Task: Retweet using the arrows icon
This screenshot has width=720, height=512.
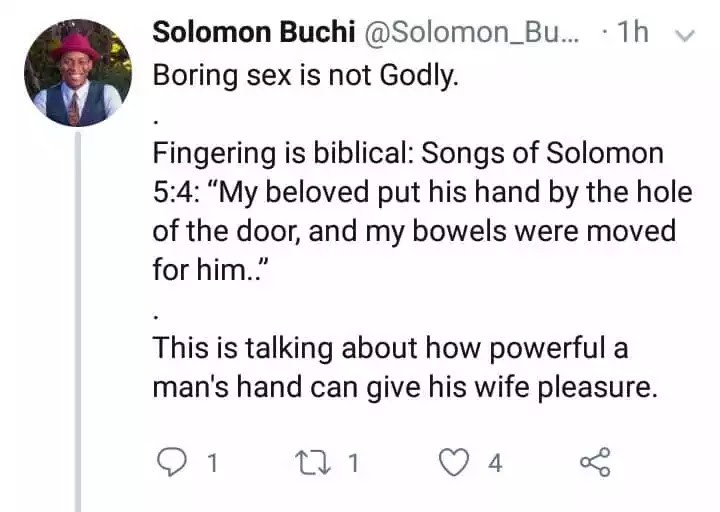Action: point(312,462)
